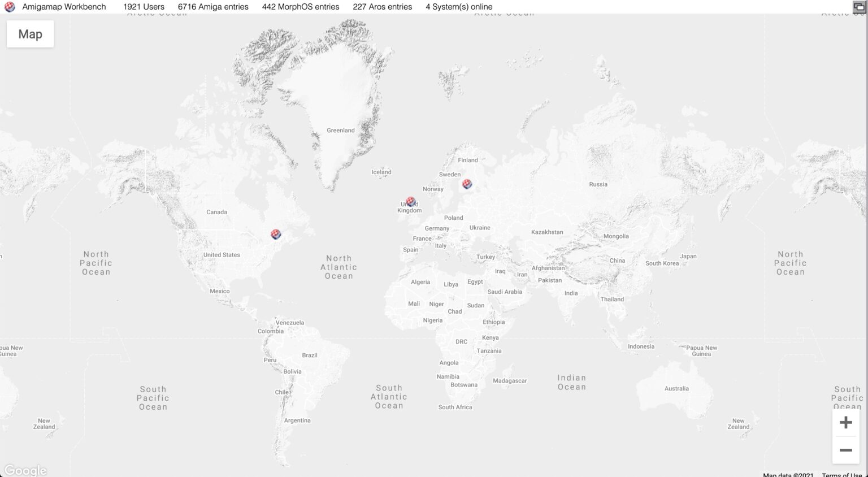Click the Amigamap boing ball logo icon
This screenshot has width=868, height=477.
tap(10, 7)
